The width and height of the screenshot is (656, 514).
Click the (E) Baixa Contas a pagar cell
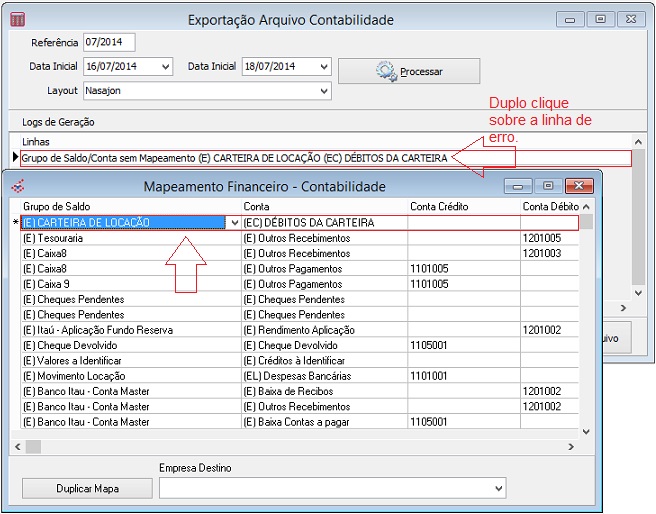coord(325,422)
